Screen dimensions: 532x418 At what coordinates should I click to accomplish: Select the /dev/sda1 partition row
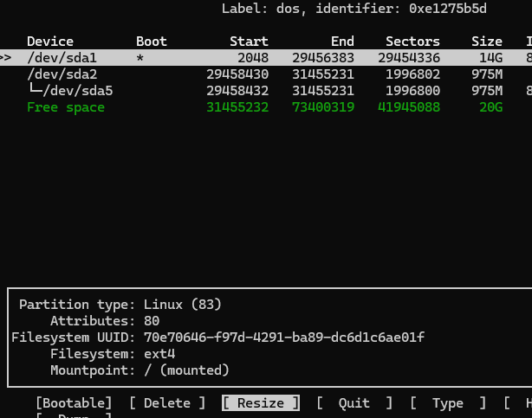[266, 58]
